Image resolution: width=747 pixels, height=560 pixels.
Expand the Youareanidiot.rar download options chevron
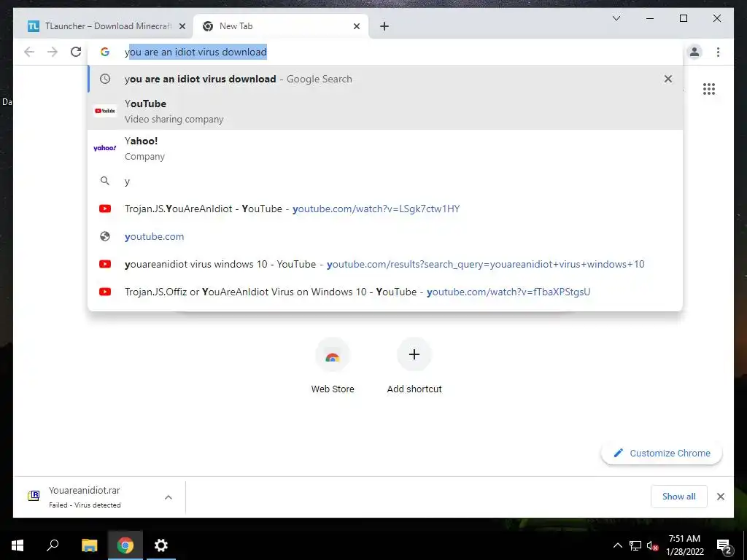[x=169, y=497]
